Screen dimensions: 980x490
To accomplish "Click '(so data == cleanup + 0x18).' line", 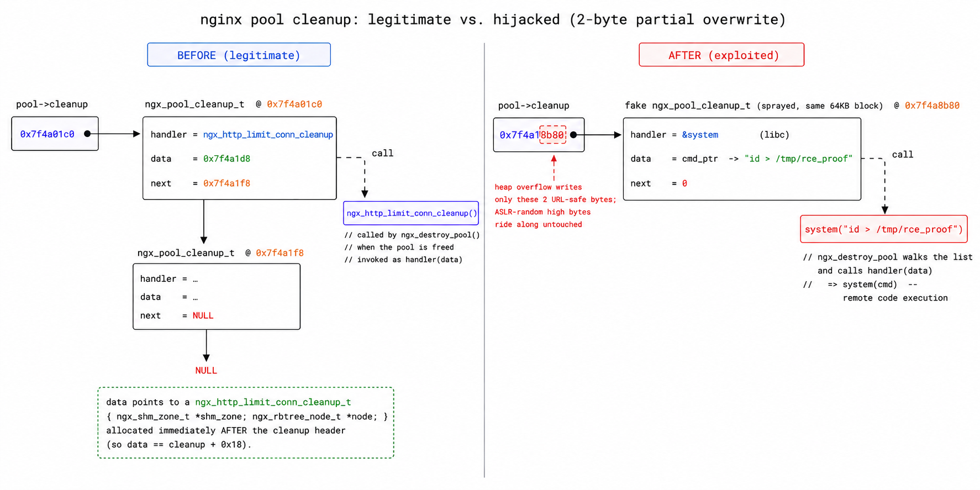I will click(x=178, y=445).
